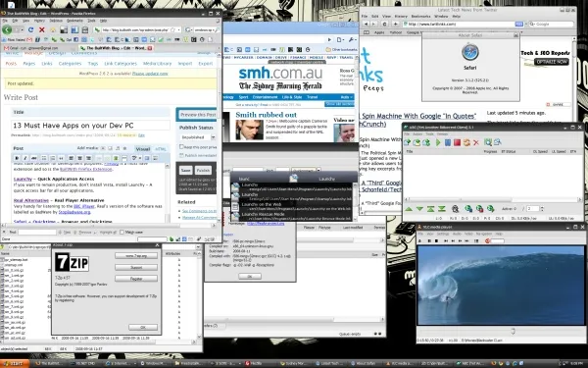Open the History menu in Firefox
Screen dimensions: 588x368
pos(39,21)
